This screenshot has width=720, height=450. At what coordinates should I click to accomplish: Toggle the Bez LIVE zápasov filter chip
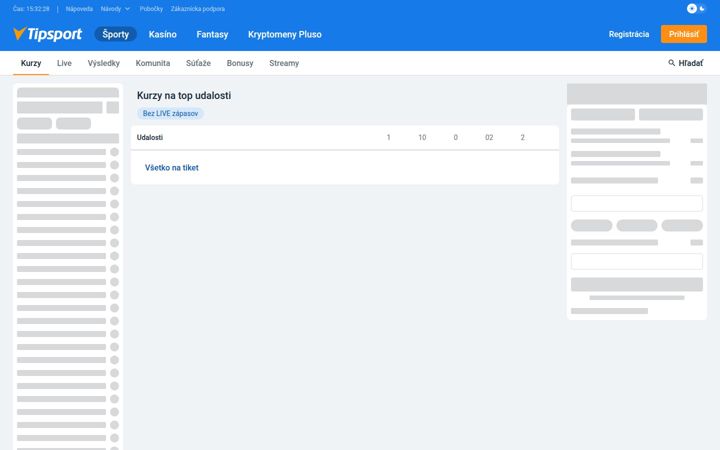[x=170, y=113]
